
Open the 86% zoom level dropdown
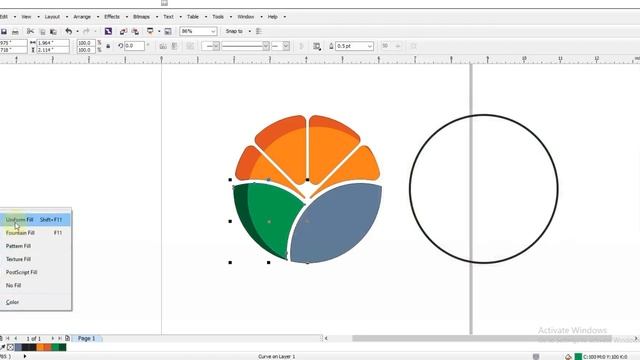(x=213, y=31)
